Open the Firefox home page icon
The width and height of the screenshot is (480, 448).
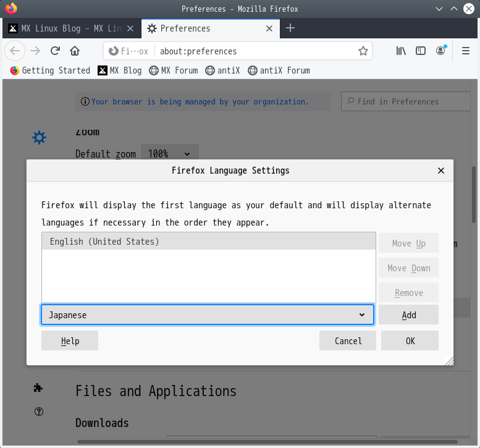tap(75, 51)
